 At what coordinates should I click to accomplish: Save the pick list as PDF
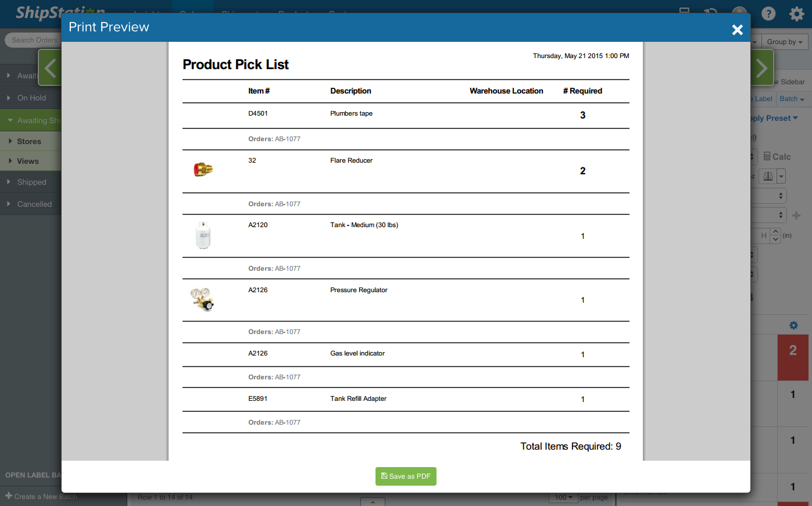[x=406, y=476]
